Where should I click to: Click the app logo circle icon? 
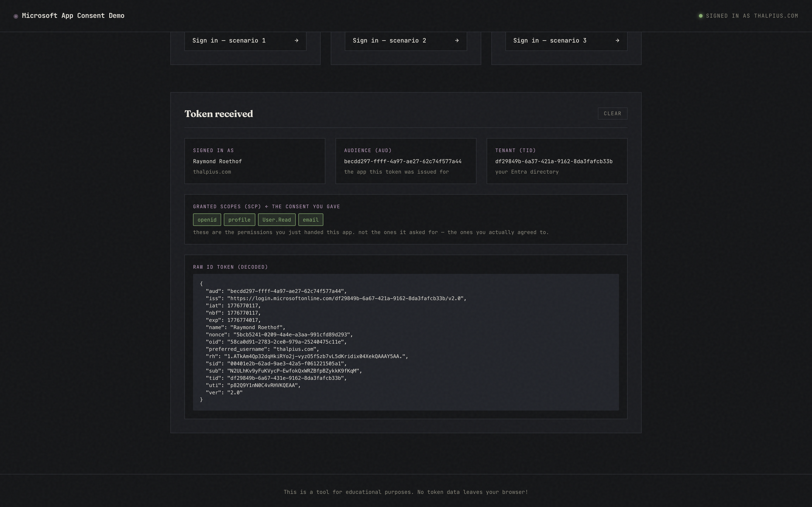pos(16,16)
